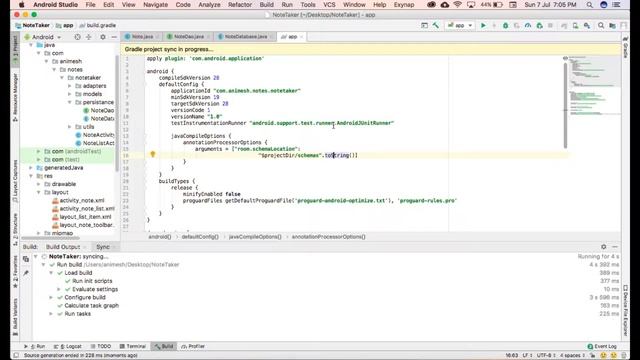Toggle the Build Variants side tab
The width and height of the screenshot is (640, 360).
point(15,318)
